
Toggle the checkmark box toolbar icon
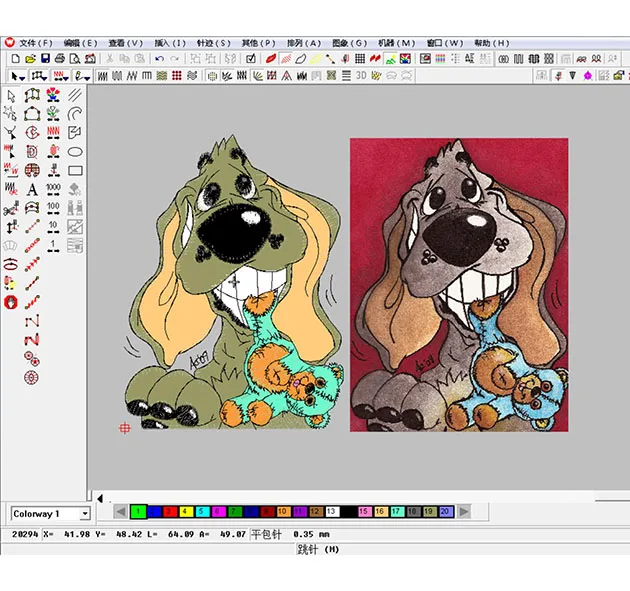[251, 59]
